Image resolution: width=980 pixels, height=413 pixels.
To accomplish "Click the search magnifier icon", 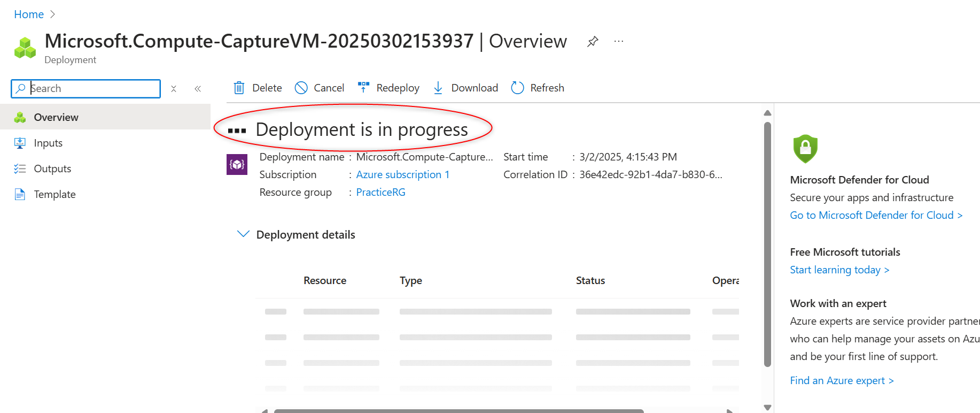I will [x=21, y=88].
